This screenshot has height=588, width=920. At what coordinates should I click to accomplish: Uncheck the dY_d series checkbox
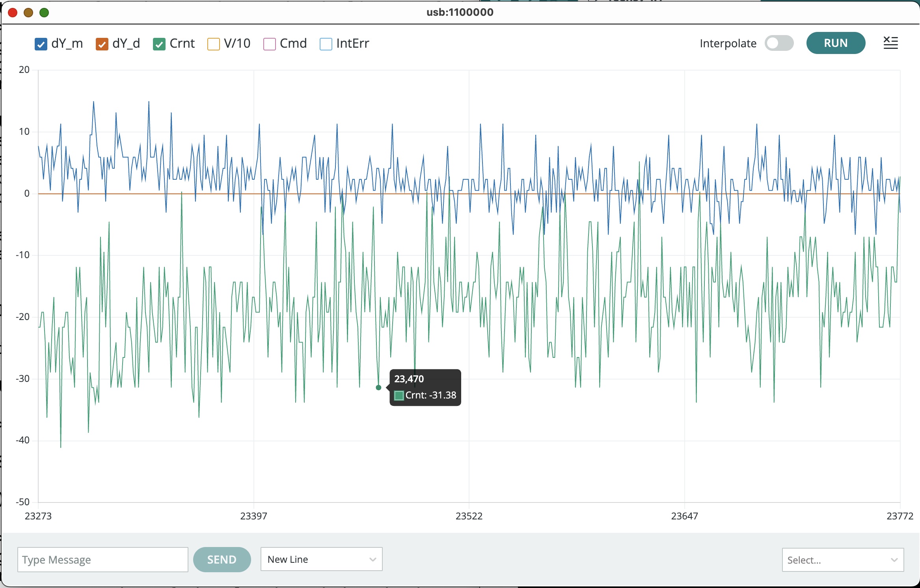point(102,44)
